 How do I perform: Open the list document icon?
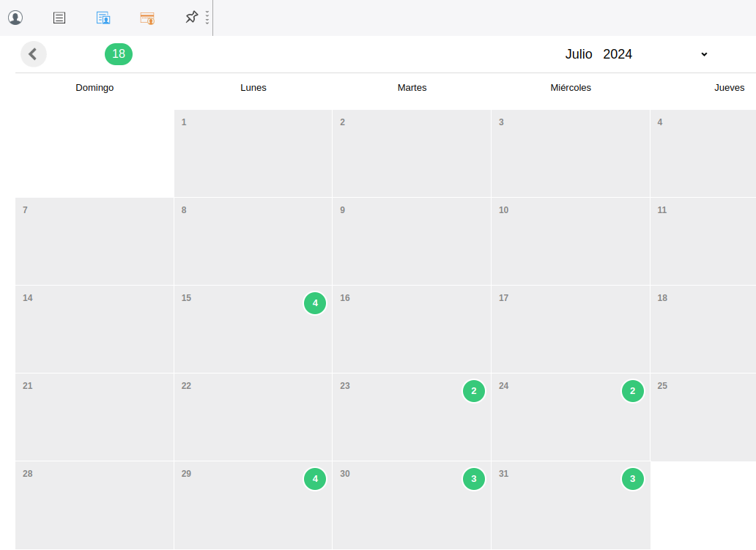tap(59, 18)
